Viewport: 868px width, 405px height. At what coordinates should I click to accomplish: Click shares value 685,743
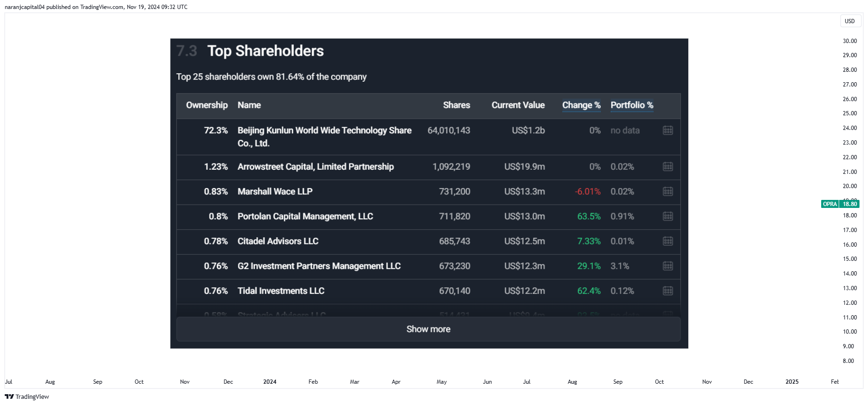[x=455, y=241]
